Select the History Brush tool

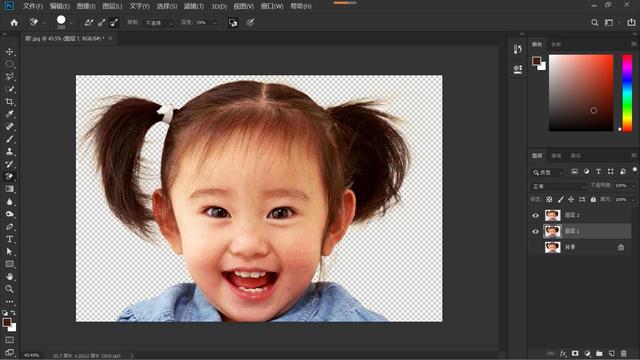click(9, 164)
